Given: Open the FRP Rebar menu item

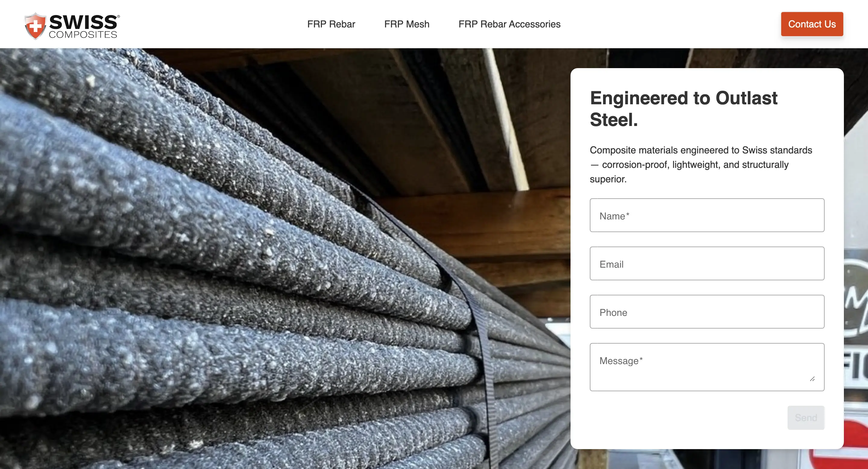Looking at the screenshot, I should click(x=331, y=24).
